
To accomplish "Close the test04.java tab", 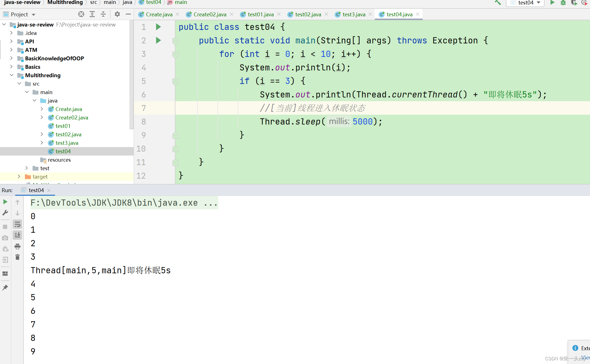I will [418, 14].
